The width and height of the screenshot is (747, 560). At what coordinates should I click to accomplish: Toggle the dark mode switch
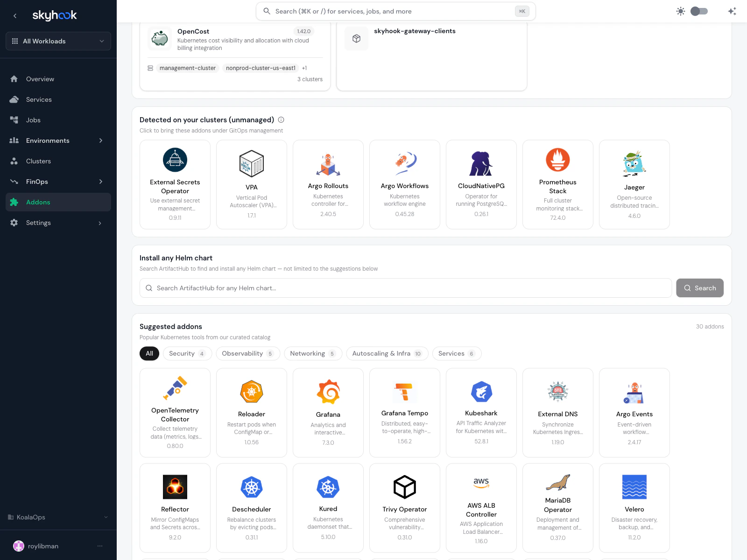point(699,11)
